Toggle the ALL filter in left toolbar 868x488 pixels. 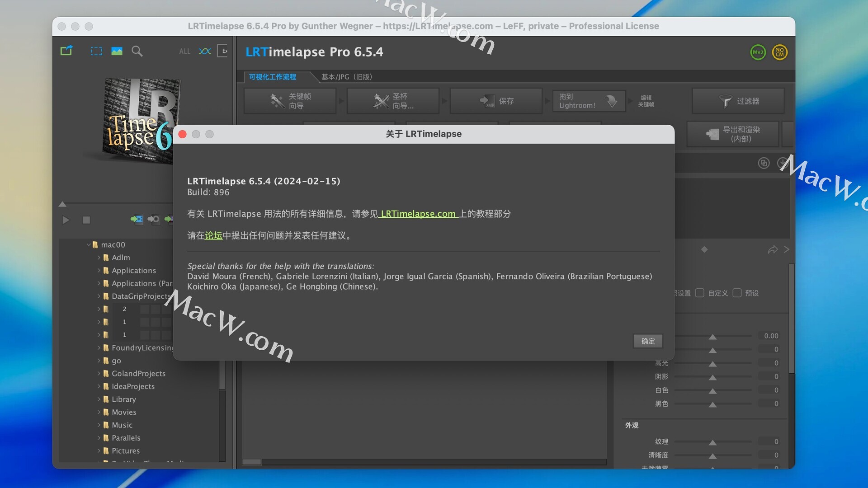point(184,52)
